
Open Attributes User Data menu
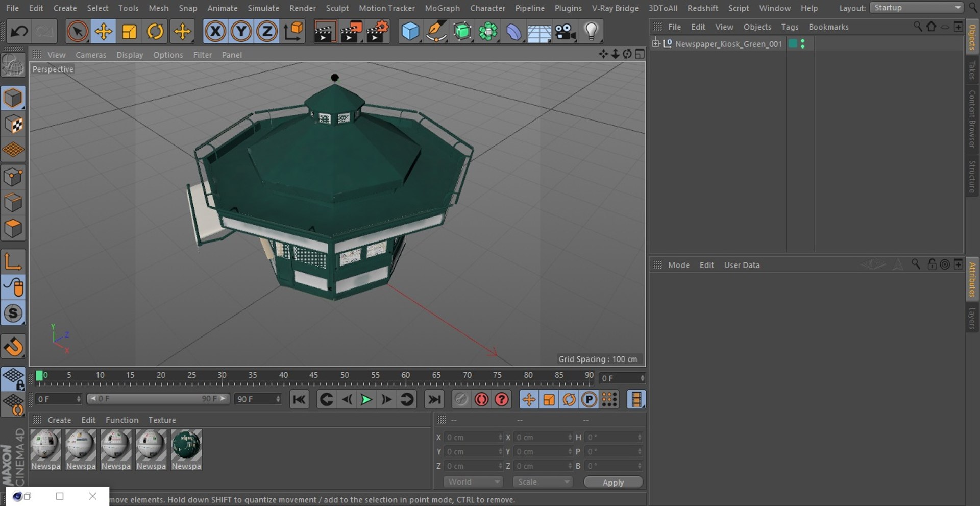pos(742,265)
